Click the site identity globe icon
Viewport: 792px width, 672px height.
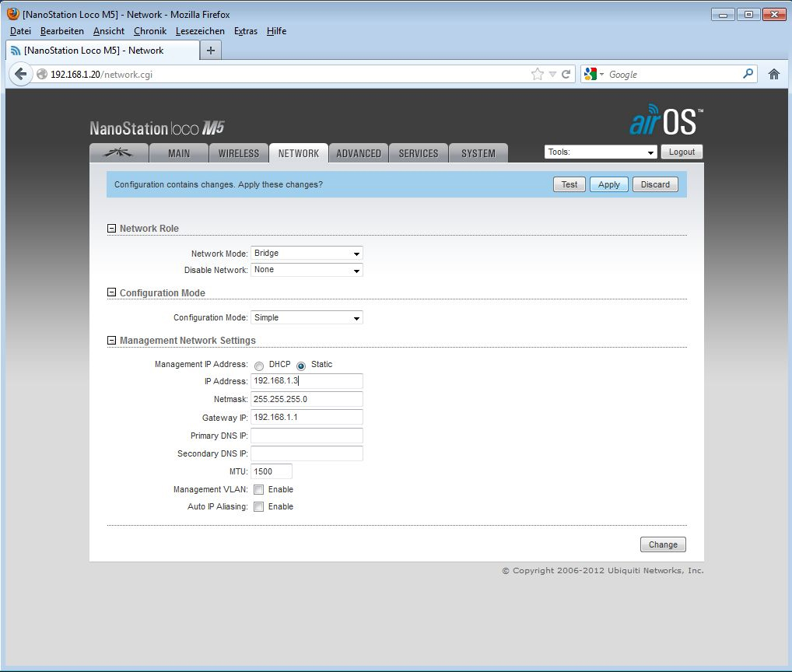click(42, 74)
